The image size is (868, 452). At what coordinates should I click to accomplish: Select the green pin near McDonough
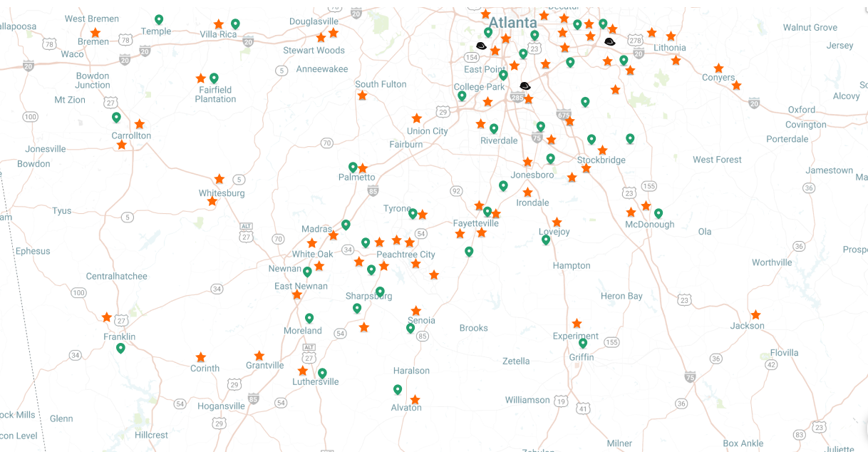[658, 213]
